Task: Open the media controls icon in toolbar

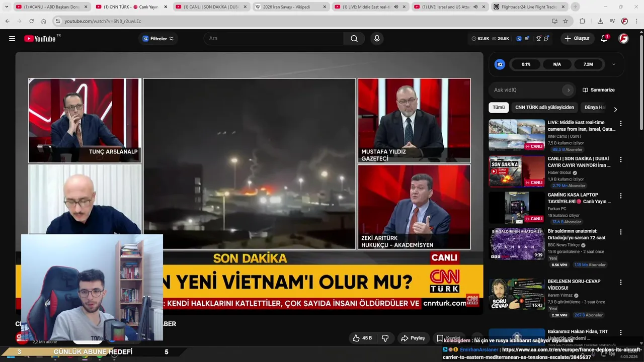Action: (x=612, y=21)
